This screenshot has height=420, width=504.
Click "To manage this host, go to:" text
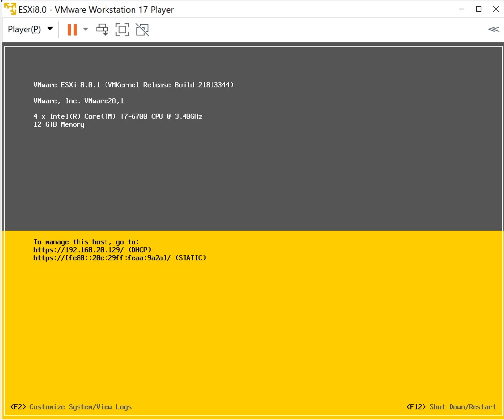point(86,242)
